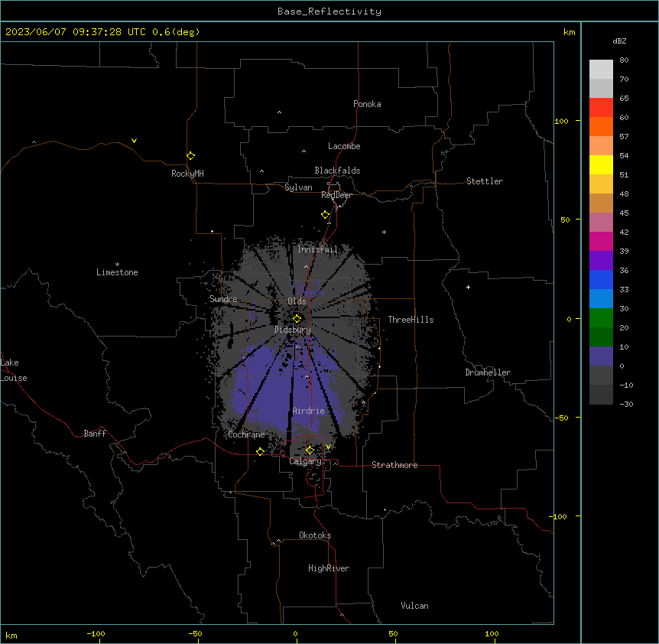Viewport: 659px width, 644px height.
Task: Click the Innisfail city label
Action: (317, 249)
